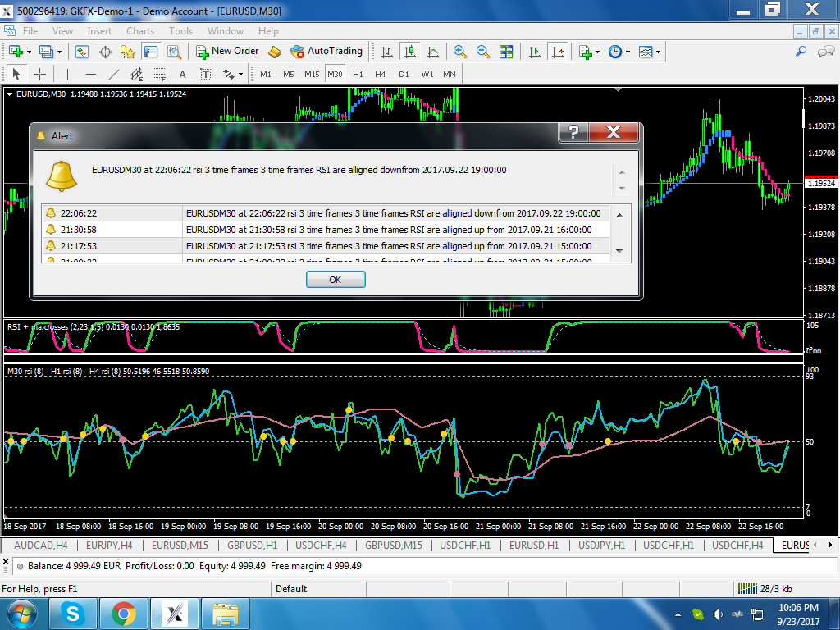
Task: Select the Trendline drawing tool
Action: pos(114,74)
